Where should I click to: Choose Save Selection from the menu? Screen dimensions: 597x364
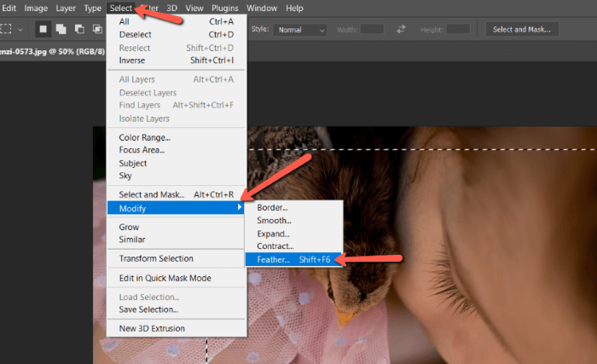click(148, 309)
